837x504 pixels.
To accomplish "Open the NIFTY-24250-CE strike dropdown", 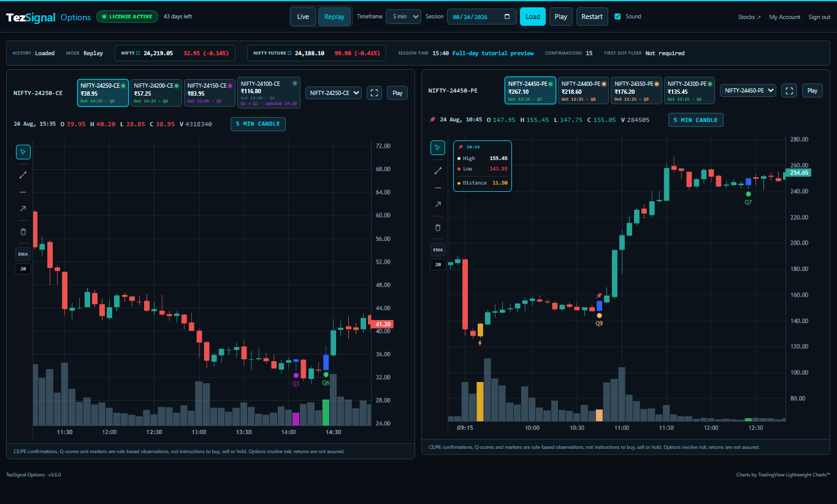I will [x=334, y=93].
